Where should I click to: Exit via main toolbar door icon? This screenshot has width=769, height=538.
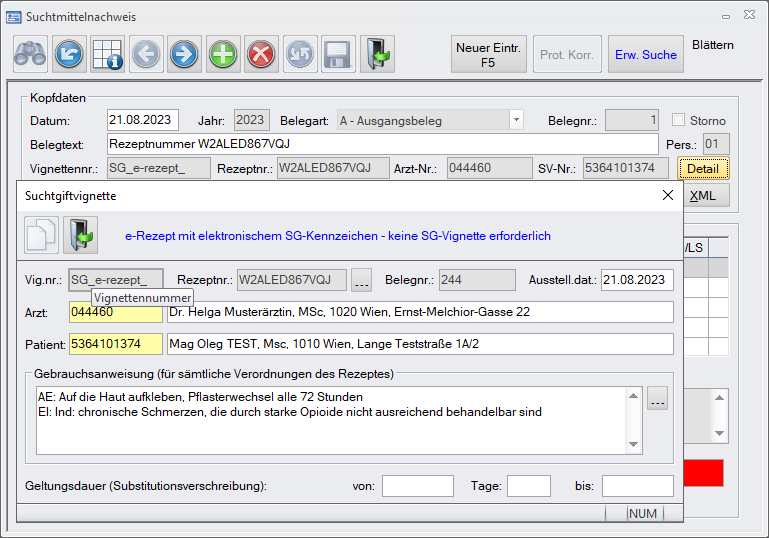(x=376, y=54)
